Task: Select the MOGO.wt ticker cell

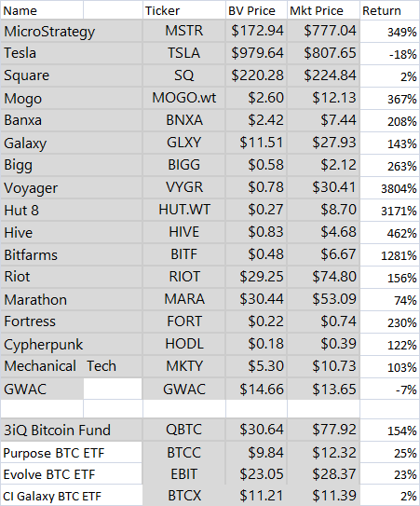Action: coord(184,98)
